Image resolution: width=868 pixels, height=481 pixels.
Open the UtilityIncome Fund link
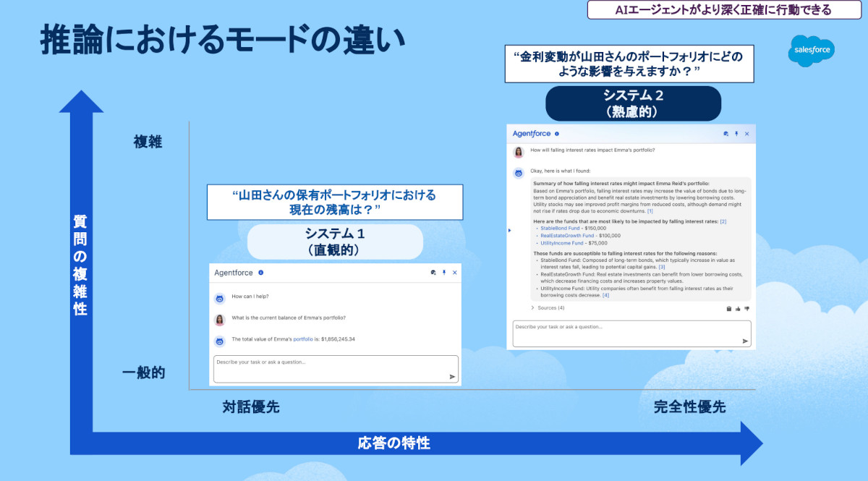(x=562, y=243)
